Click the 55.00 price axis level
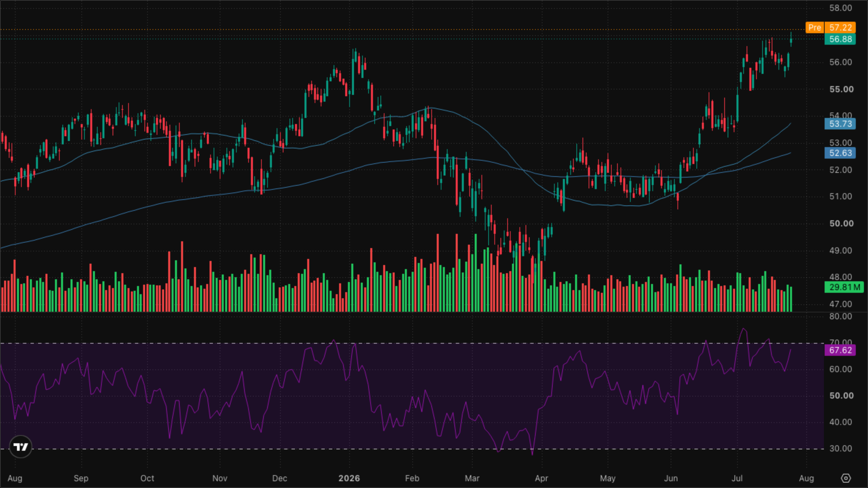This screenshot has width=868, height=488. [841, 89]
